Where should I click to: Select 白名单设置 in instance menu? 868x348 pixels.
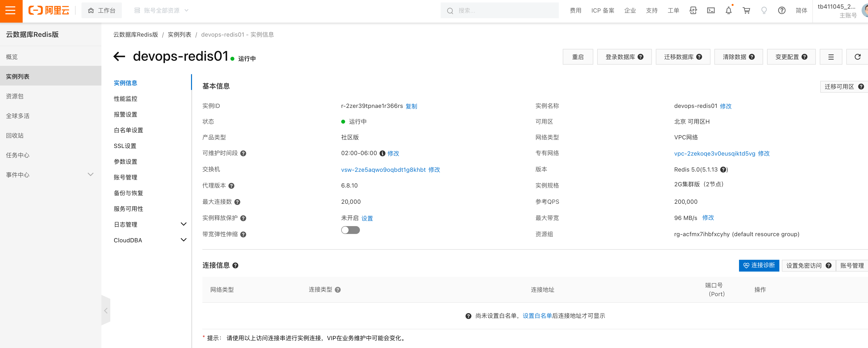[129, 130]
